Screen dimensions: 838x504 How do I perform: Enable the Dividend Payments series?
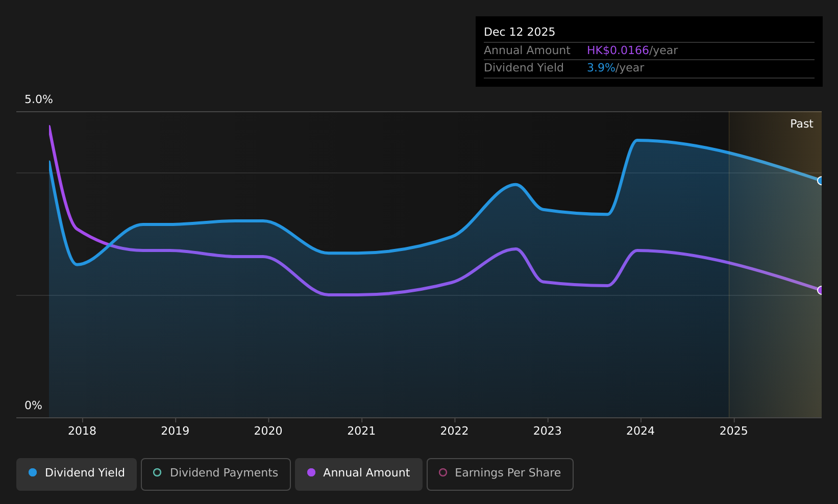(216, 474)
